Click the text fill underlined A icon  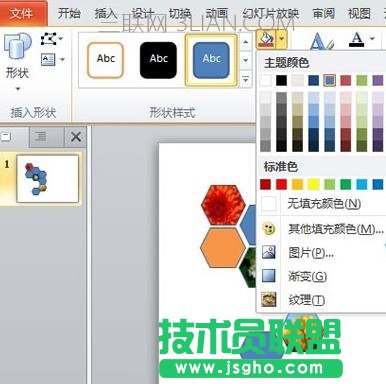[x=357, y=39]
